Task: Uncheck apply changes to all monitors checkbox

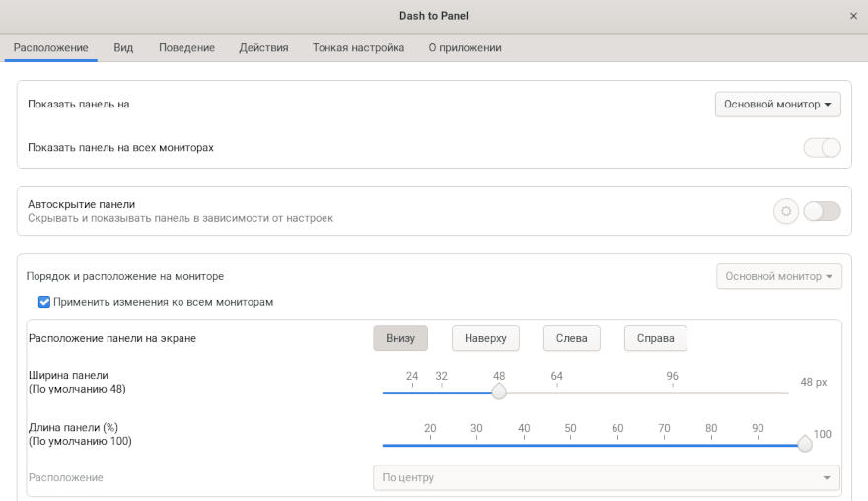Action: click(44, 302)
